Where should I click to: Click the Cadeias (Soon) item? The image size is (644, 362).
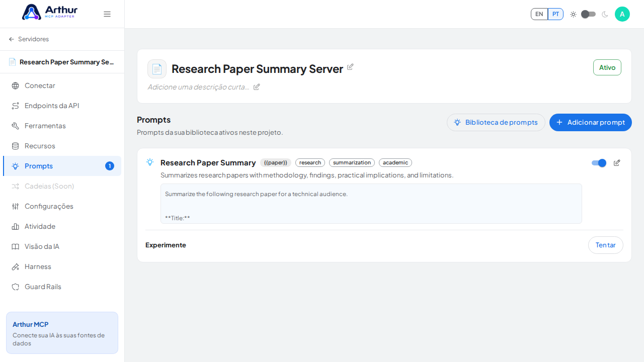pos(62,186)
